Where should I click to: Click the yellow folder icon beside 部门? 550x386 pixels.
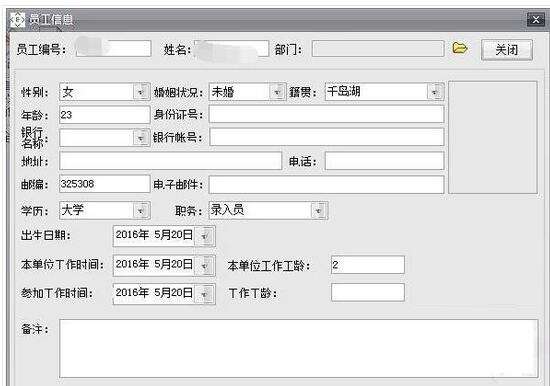[460, 48]
